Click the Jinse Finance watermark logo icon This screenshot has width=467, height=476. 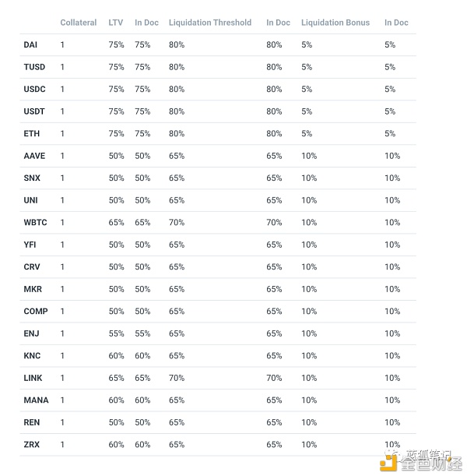(x=388, y=463)
